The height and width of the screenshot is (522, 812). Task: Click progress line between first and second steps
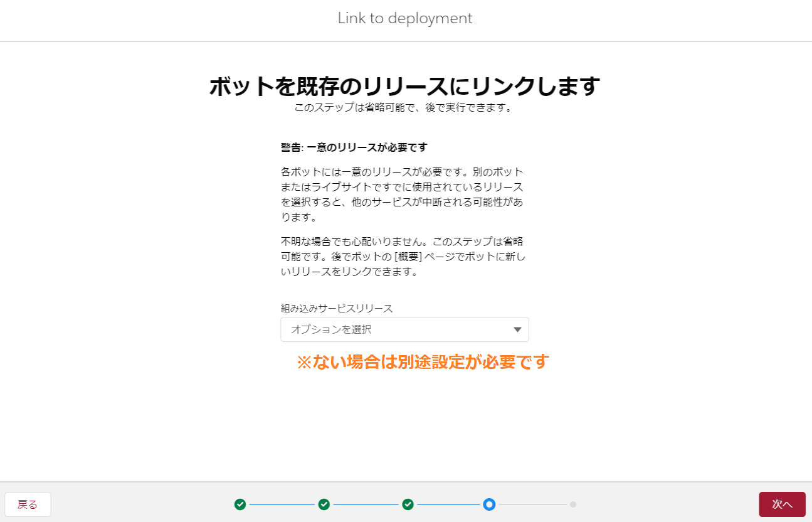click(x=282, y=504)
